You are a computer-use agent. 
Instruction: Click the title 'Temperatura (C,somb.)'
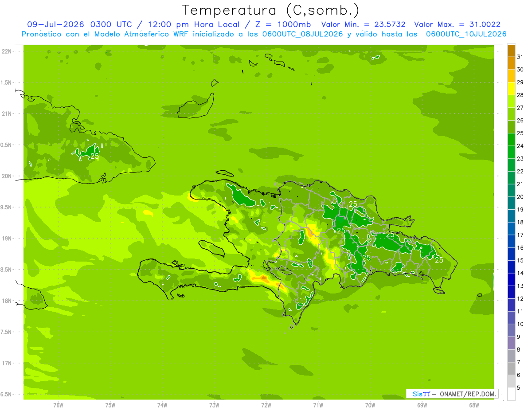pyautogui.click(x=270, y=11)
